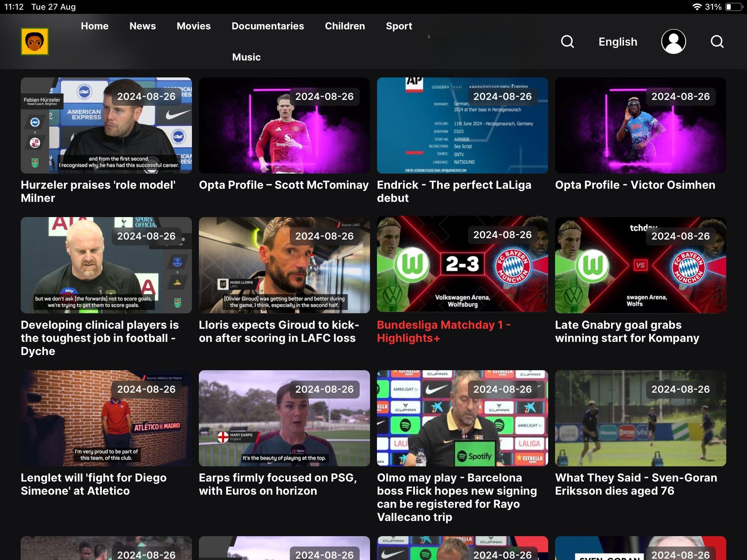The width and height of the screenshot is (747, 560).
Task: Open the Children section
Action: 345,26
